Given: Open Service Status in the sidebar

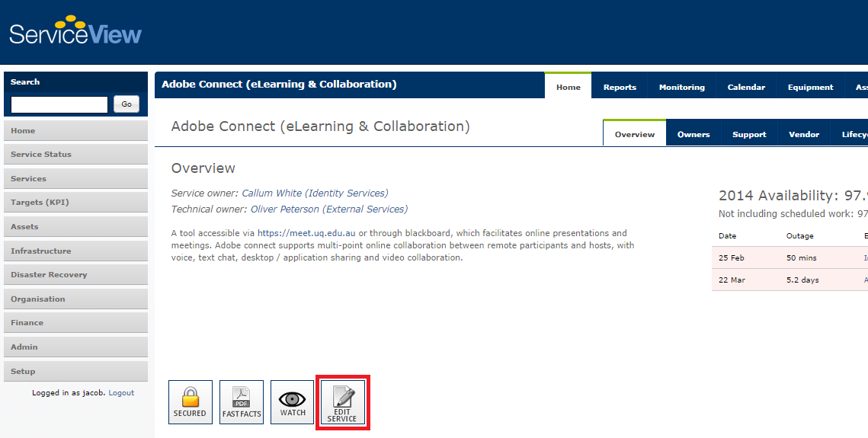Looking at the screenshot, I should [76, 155].
